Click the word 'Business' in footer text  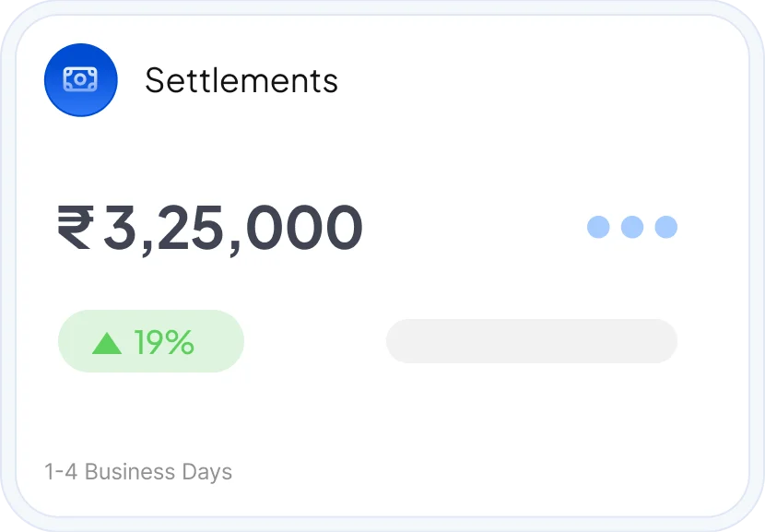pyautogui.click(x=130, y=472)
